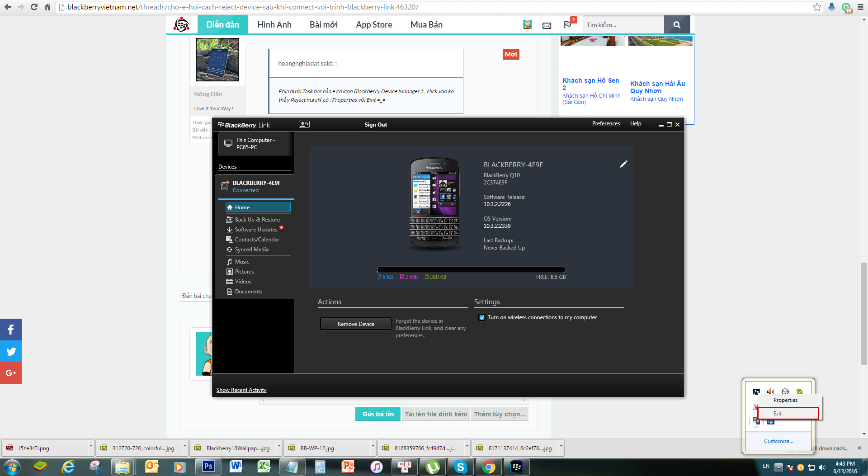Open the Hình Ảnh tab
868x476 pixels.
tap(274, 24)
